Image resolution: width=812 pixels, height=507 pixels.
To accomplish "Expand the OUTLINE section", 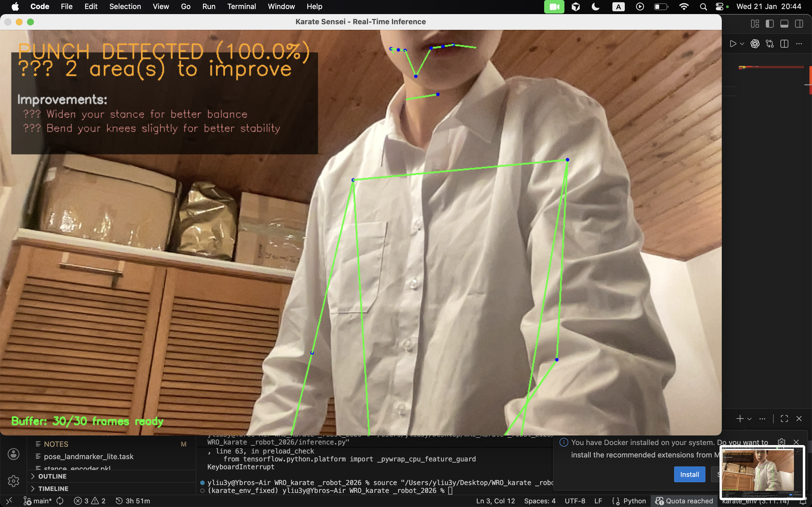I will (x=52, y=476).
